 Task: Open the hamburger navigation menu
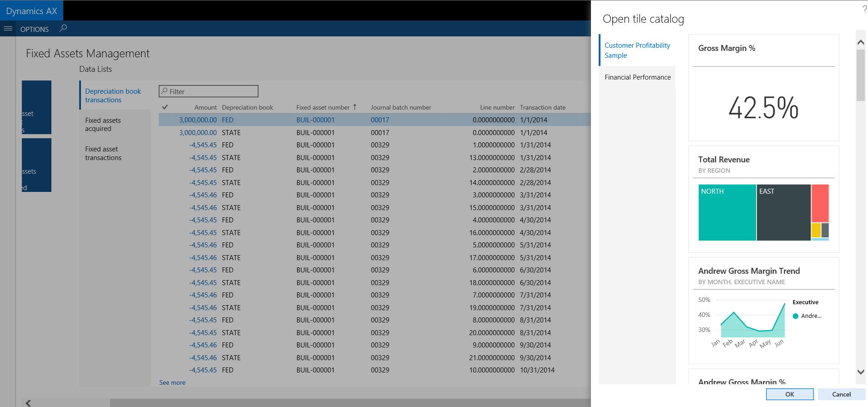click(x=7, y=29)
